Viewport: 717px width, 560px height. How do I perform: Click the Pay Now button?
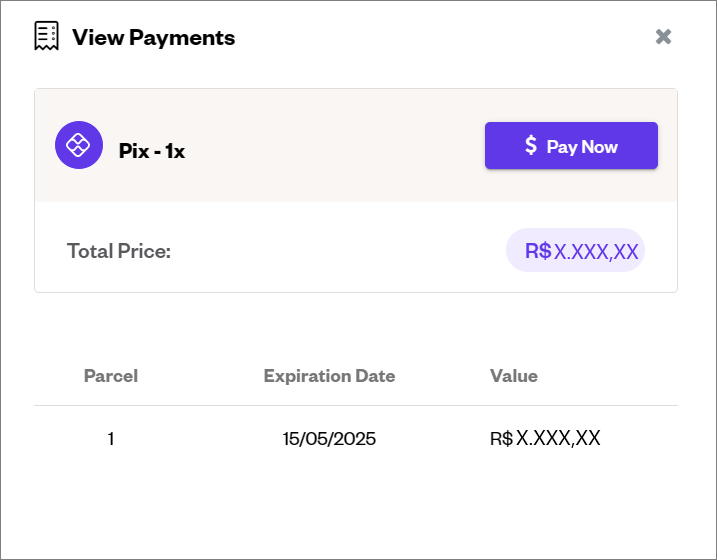pyautogui.click(x=571, y=145)
